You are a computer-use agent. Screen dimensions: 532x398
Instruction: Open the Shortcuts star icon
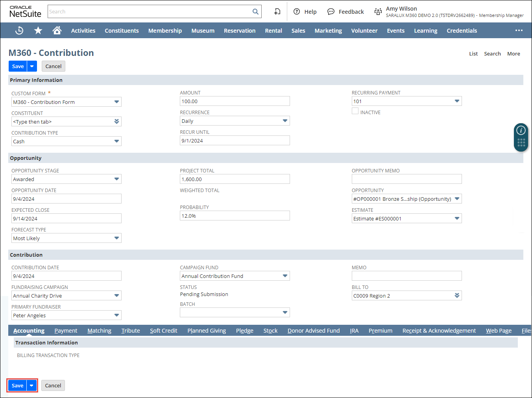coord(38,31)
